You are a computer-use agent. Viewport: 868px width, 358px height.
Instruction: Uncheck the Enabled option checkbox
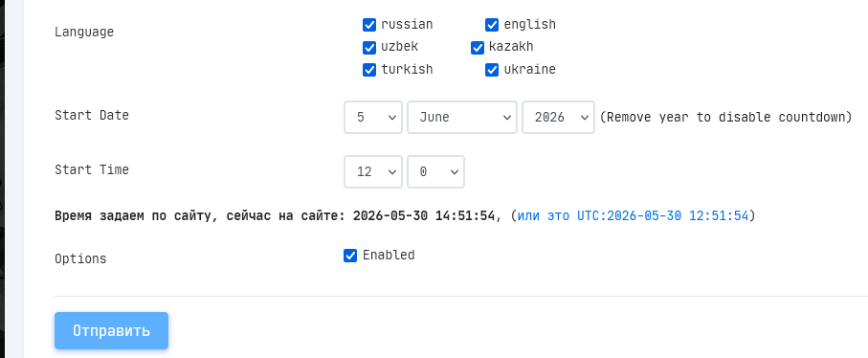pyautogui.click(x=350, y=256)
